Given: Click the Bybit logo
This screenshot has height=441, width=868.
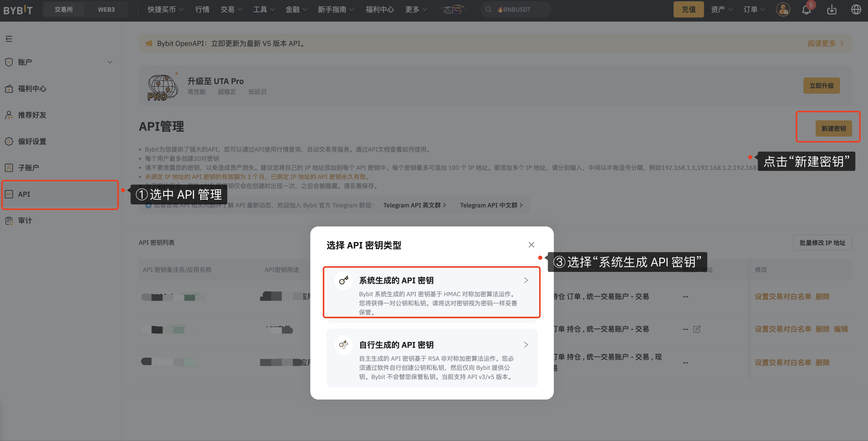Looking at the screenshot, I should (x=18, y=10).
